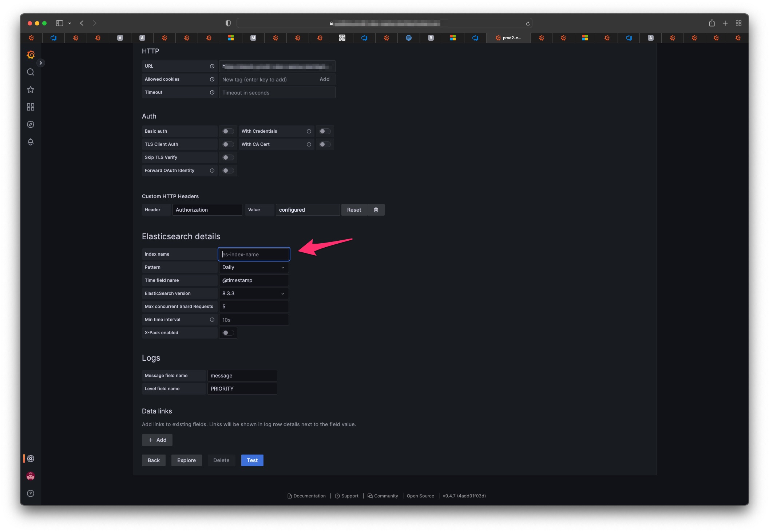
Task: Click the Test button
Action: click(x=252, y=460)
